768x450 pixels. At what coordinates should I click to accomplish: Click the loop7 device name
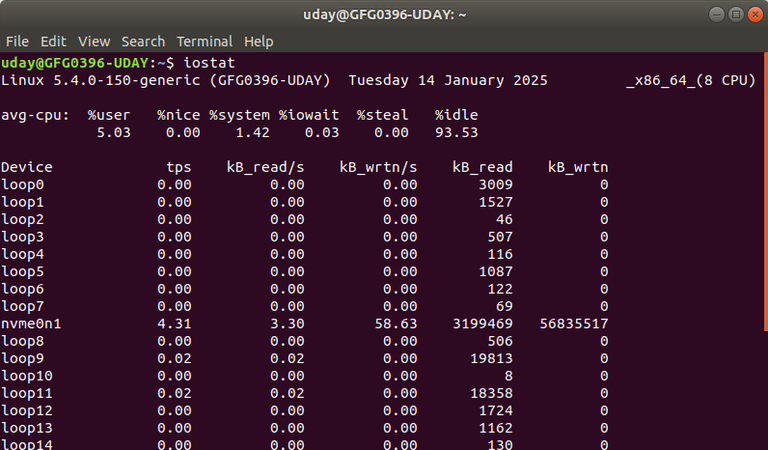point(23,307)
